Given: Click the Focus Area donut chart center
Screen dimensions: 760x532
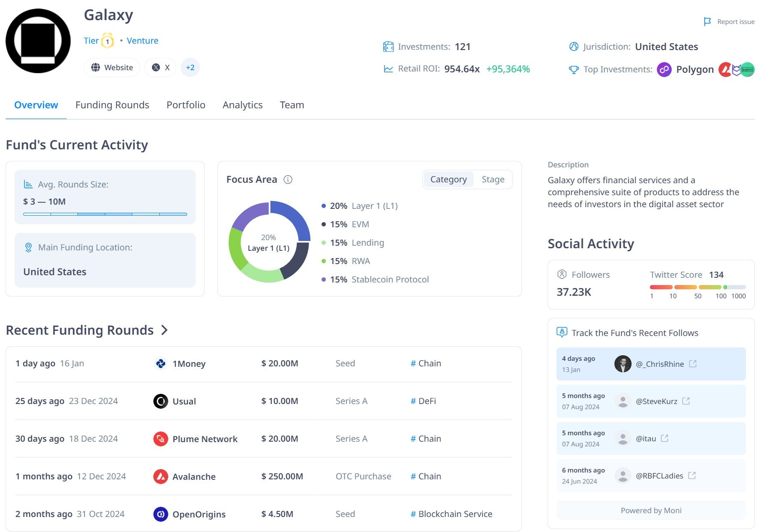Looking at the screenshot, I should [x=268, y=243].
